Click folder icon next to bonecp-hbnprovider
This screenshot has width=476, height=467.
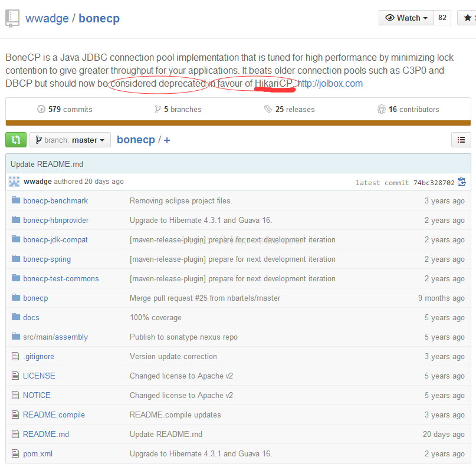point(16,219)
